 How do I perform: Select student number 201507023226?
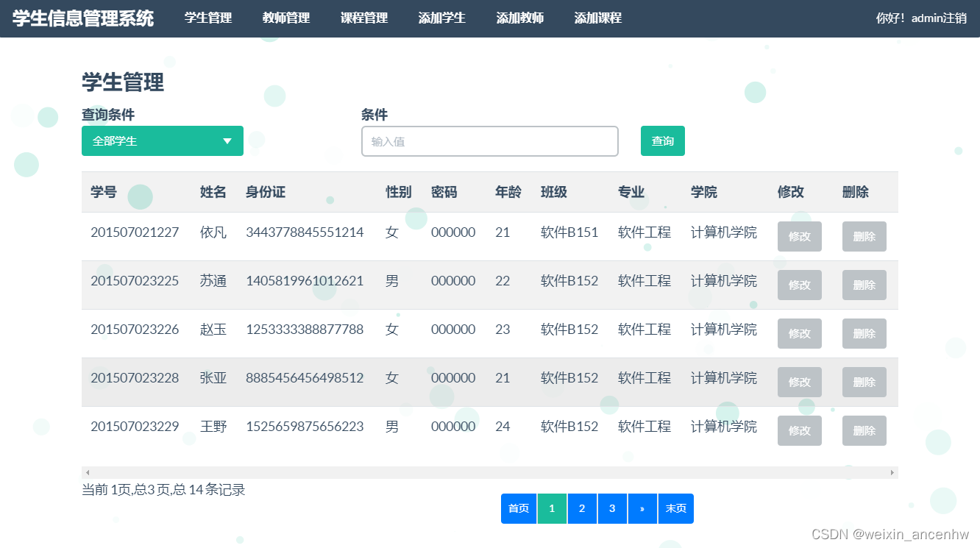(x=135, y=330)
